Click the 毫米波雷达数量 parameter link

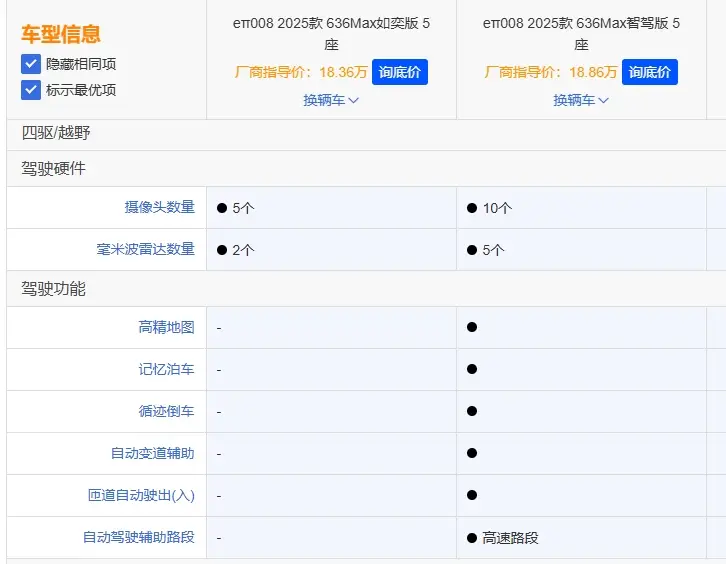coord(145,249)
